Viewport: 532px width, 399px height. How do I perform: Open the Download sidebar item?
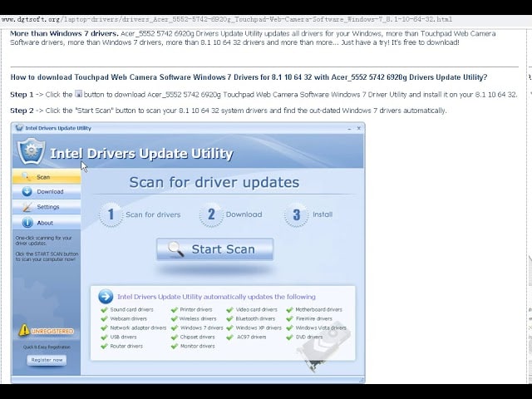pos(47,192)
